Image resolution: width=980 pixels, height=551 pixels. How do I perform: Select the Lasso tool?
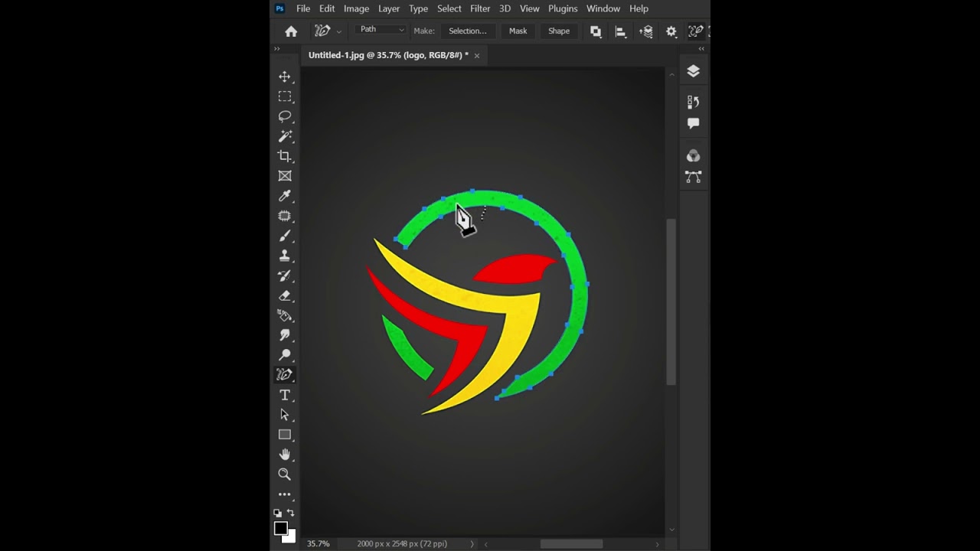point(285,116)
